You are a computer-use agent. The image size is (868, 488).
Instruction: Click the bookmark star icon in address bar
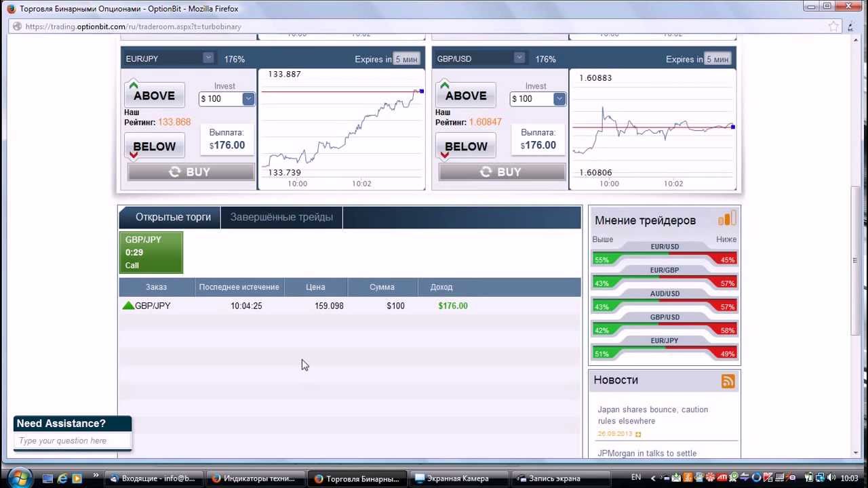(x=833, y=26)
